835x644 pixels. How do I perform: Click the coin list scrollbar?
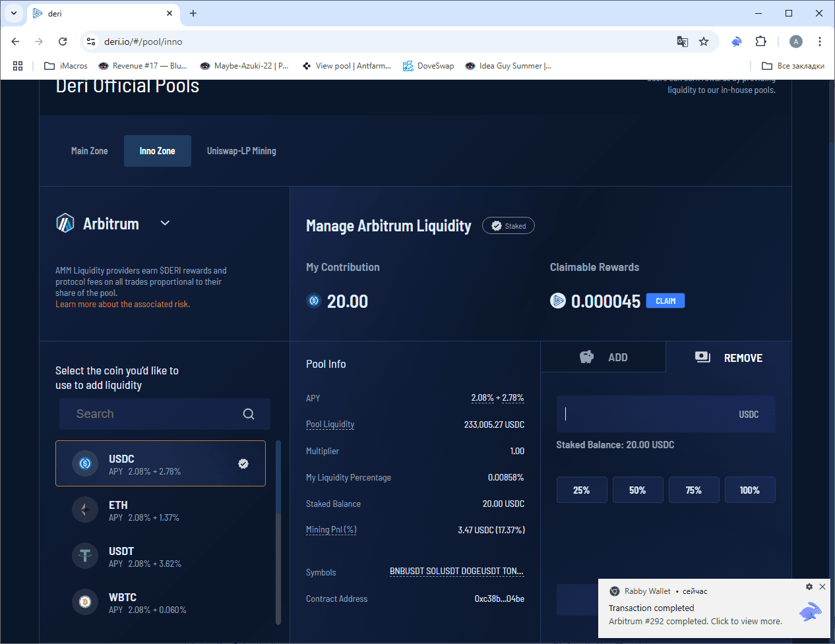(278, 532)
